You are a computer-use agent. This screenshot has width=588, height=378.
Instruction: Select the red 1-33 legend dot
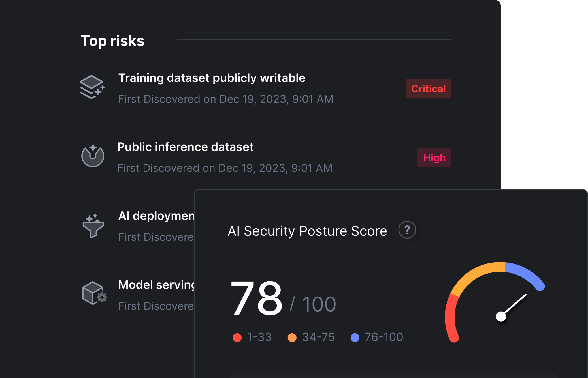tap(237, 337)
